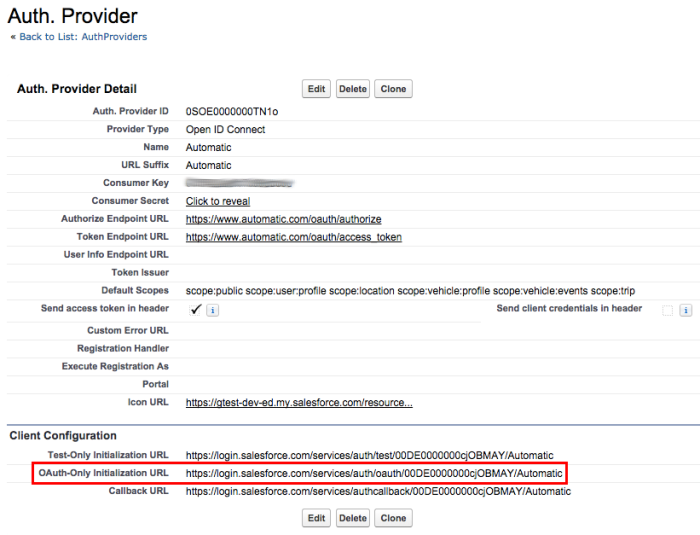Click the Consumer Secret field label
700x535 pixels.
point(130,201)
